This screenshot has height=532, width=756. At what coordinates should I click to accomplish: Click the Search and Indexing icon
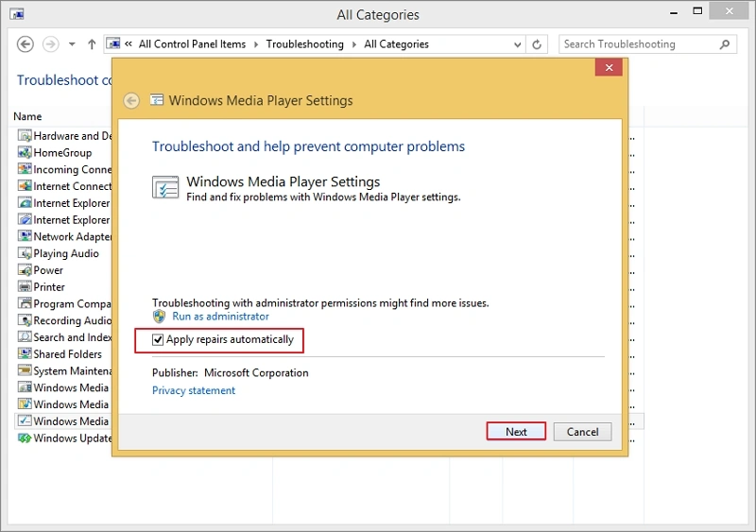tap(25, 337)
